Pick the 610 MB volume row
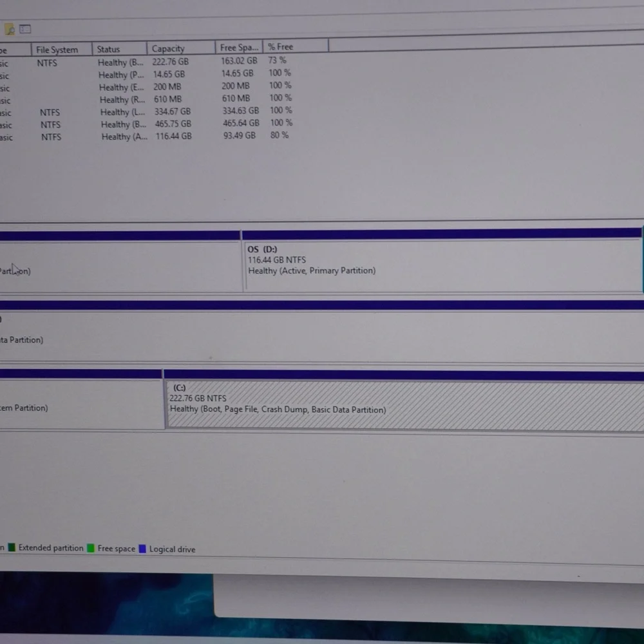The image size is (644, 644). pyautogui.click(x=167, y=99)
